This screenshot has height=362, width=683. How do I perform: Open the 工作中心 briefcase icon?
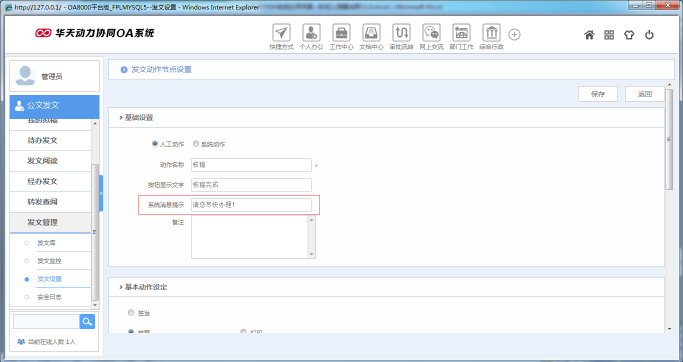[342, 33]
